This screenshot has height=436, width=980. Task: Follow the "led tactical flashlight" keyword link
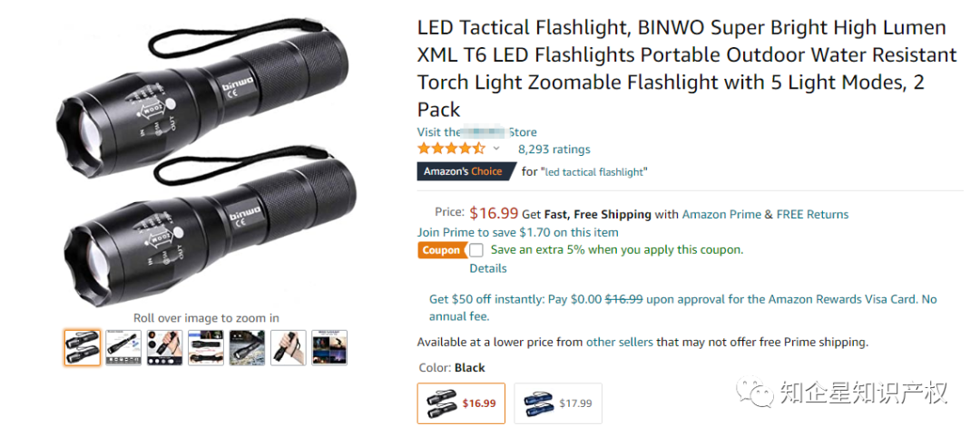[595, 172]
